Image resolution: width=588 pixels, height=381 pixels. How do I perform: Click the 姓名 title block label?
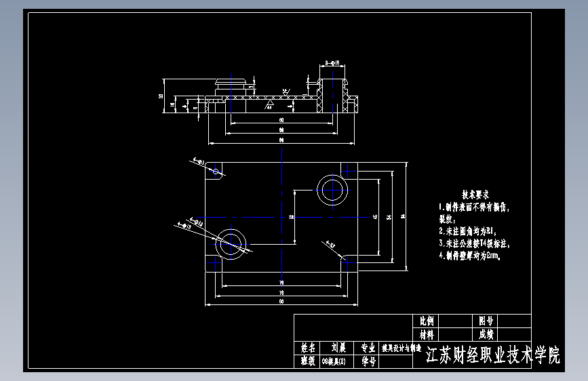pyautogui.click(x=308, y=348)
